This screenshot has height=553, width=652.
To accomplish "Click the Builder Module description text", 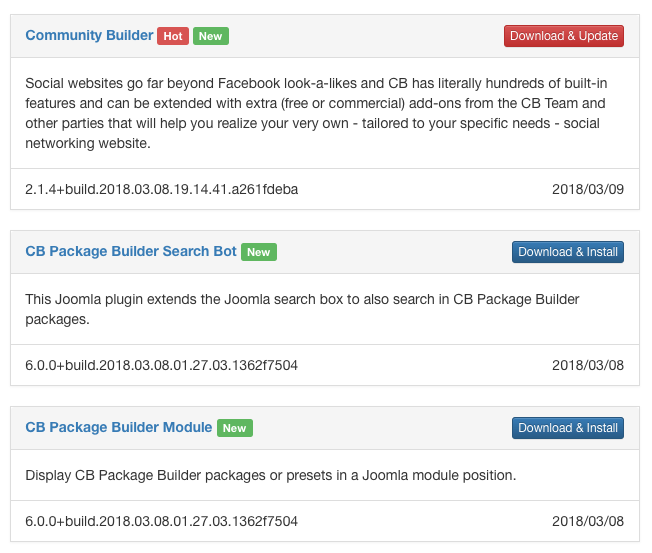I will (271, 475).
